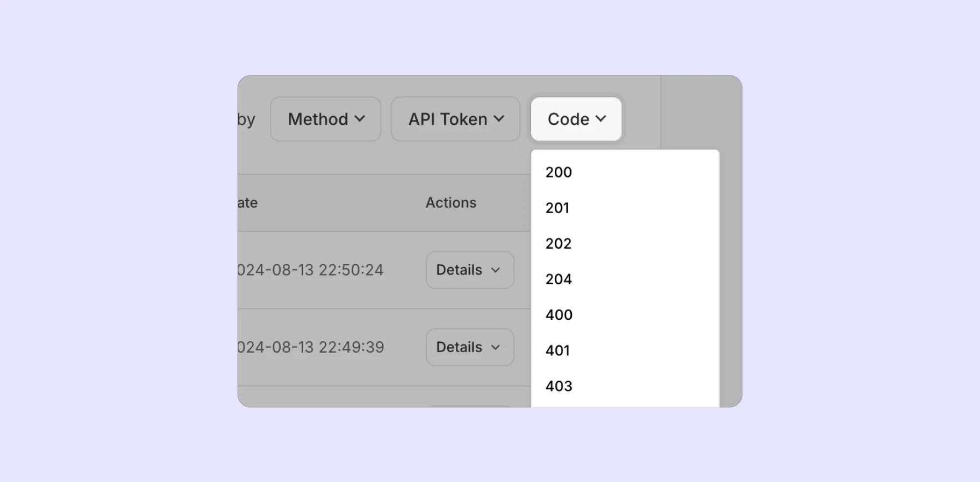Open the Method filter dropdown
This screenshot has width=980, height=482.
click(326, 119)
